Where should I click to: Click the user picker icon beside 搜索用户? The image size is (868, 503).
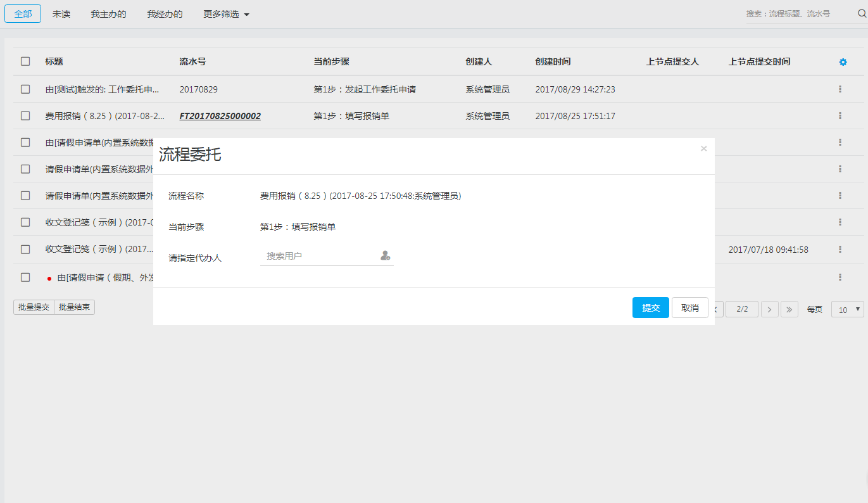(385, 255)
